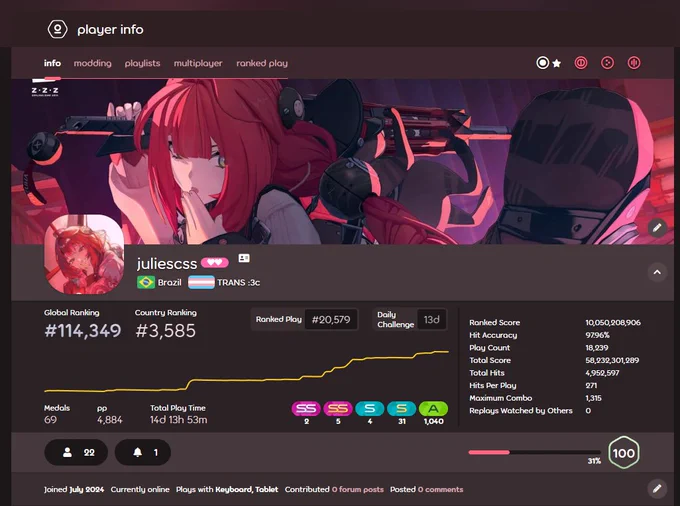Open the info tab
680x506 pixels.
pyautogui.click(x=52, y=63)
